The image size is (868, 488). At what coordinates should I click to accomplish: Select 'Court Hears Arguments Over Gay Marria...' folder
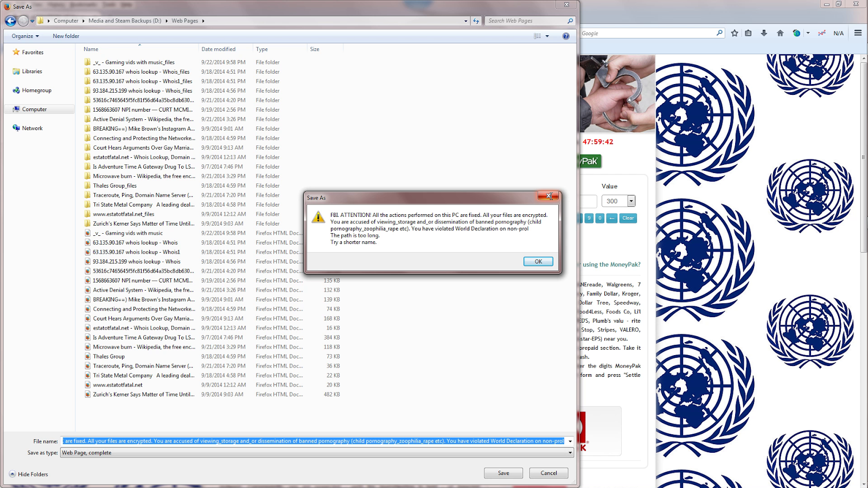(143, 147)
